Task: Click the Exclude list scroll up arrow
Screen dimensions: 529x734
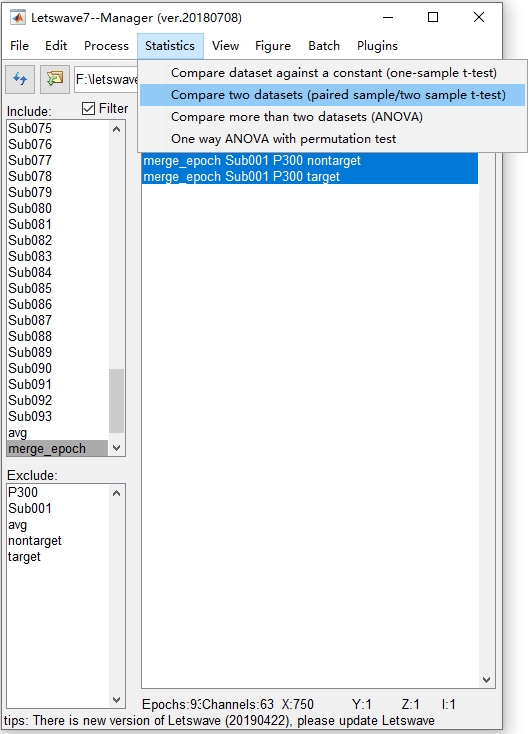Action: pyautogui.click(x=117, y=493)
